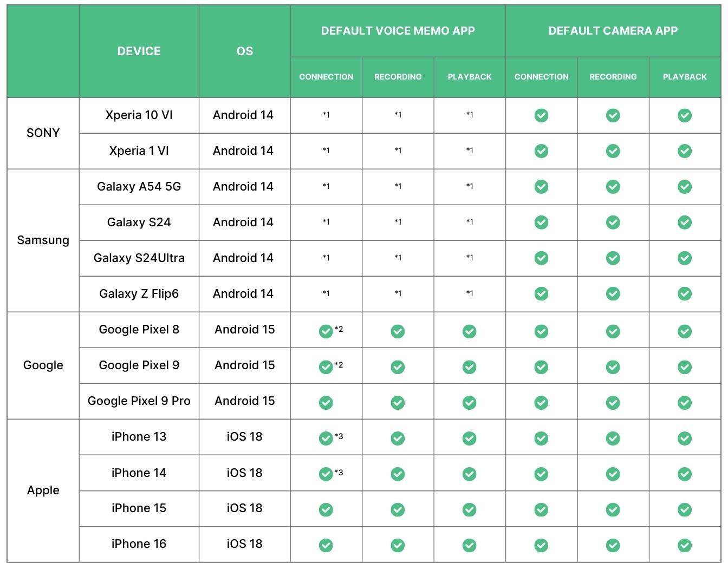The image size is (728, 563).
Task: Click Galaxy S24 camera recording checkmark
Action: coord(613,222)
